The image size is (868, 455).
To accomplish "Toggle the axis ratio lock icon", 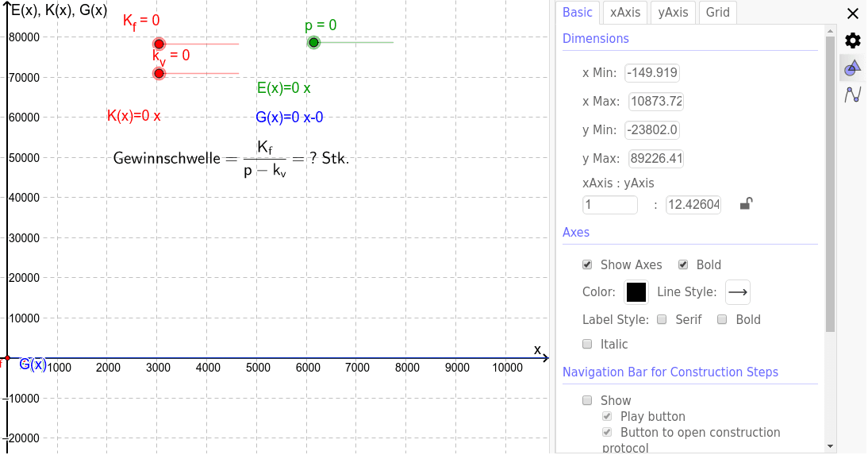I will tap(747, 204).
